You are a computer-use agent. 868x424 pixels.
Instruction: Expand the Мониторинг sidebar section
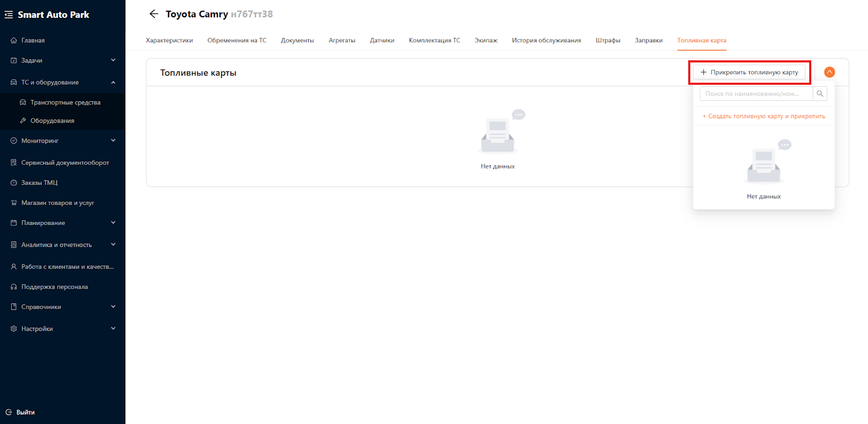(x=113, y=140)
